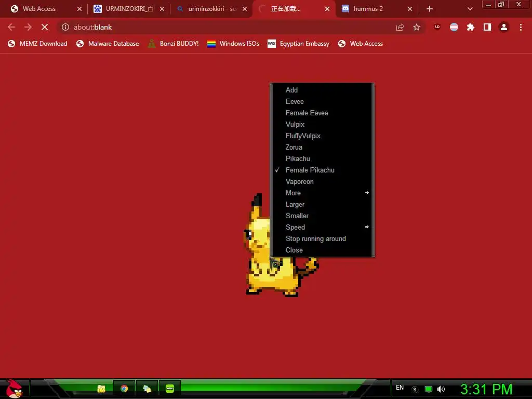Open the Malware Database bookmark
The width and height of the screenshot is (532, 399).
pos(108,44)
